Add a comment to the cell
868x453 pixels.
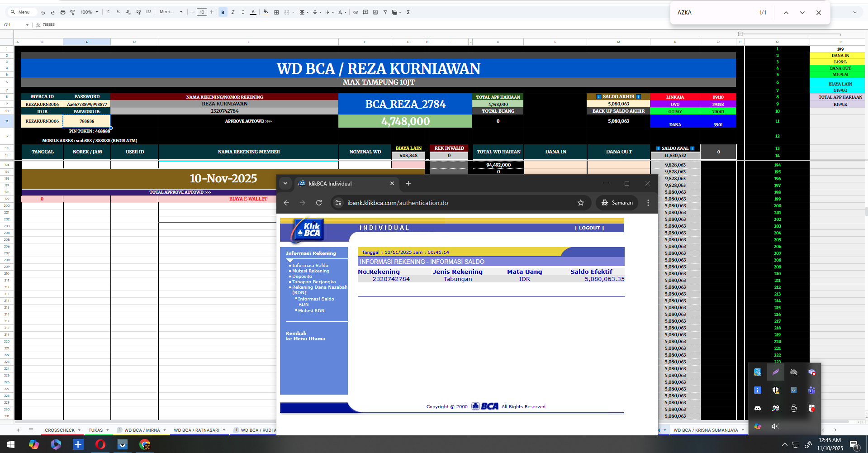365,12
